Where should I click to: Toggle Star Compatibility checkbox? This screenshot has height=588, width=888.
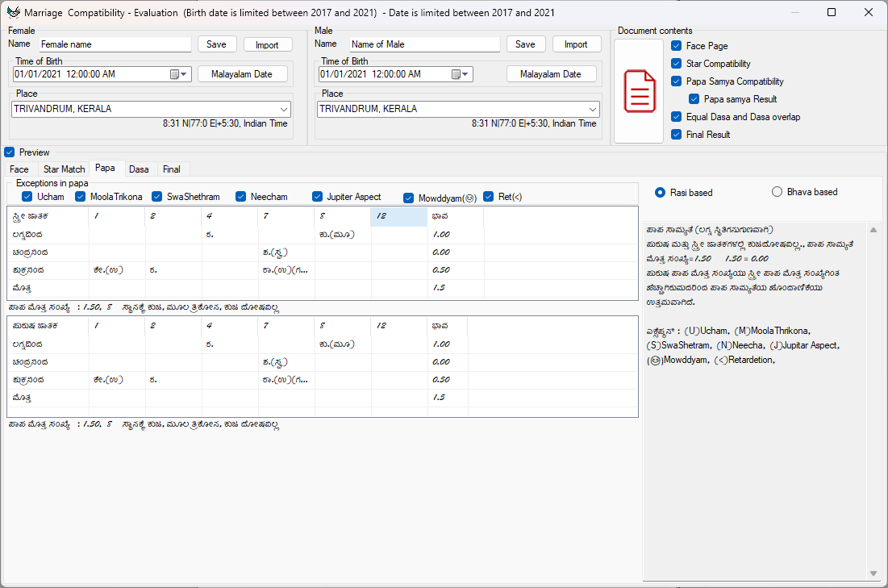(676, 64)
